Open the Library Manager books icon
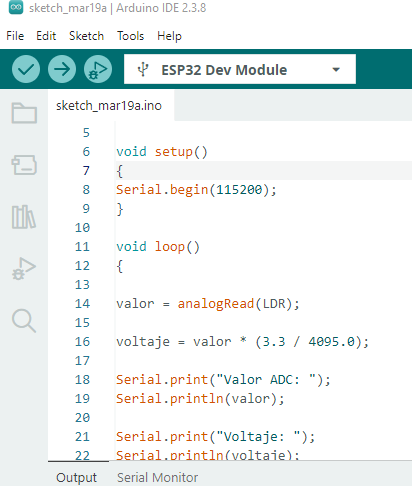The width and height of the screenshot is (412, 486). pyautogui.click(x=24, y=217)
